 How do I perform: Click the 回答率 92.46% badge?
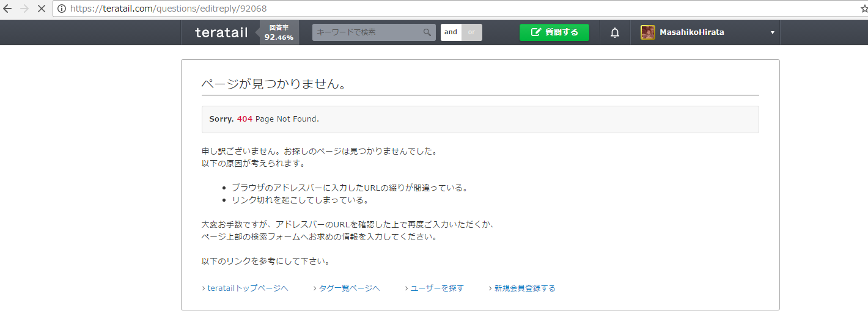[279, 32]
